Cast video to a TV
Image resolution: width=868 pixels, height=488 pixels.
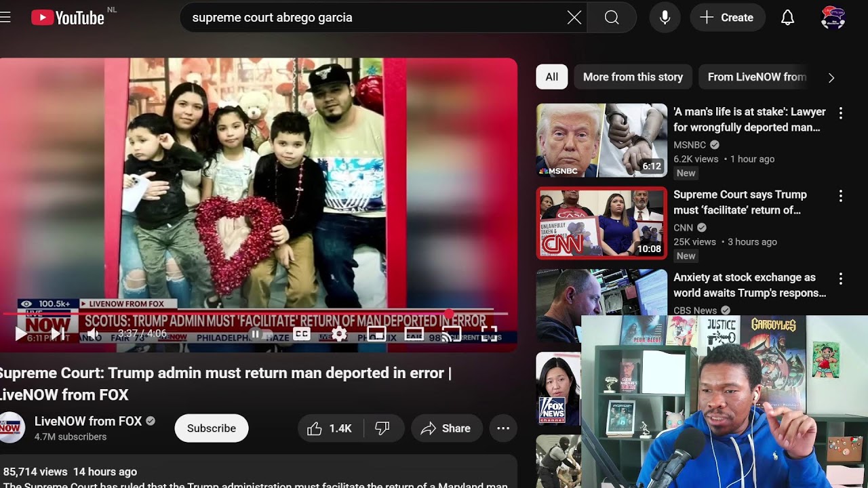(x=451, y=333)
